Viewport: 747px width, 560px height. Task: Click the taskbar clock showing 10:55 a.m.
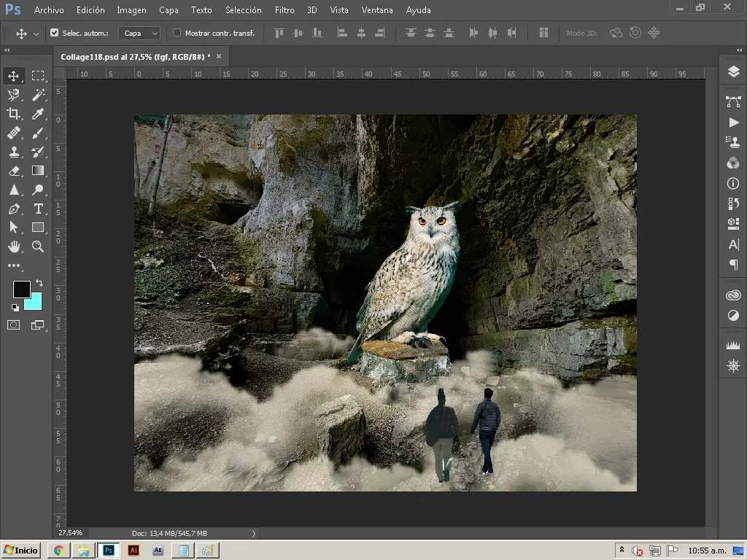pyautogui.click(x=707, y=551)
